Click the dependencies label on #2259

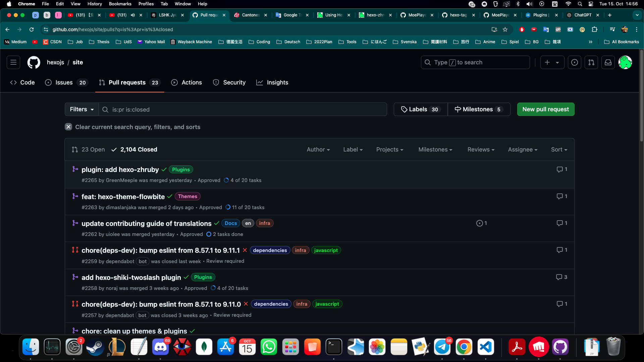(x=270, y=250)
